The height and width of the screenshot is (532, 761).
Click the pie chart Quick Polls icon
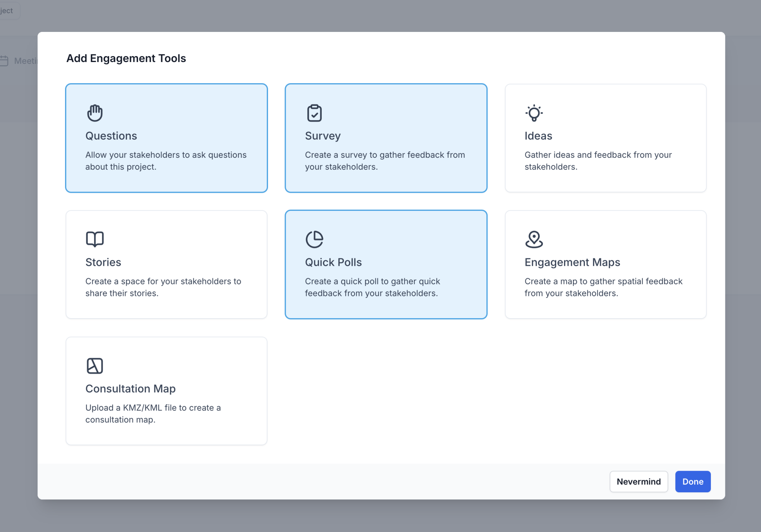(314, 239)
